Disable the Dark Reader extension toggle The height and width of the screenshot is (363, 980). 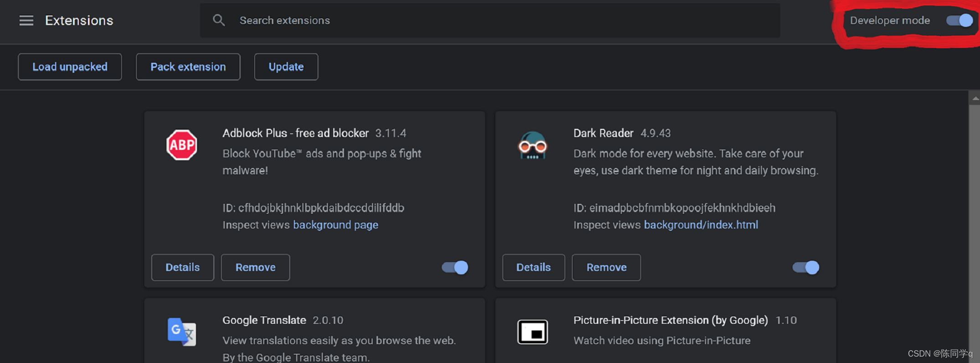(806, 267)
